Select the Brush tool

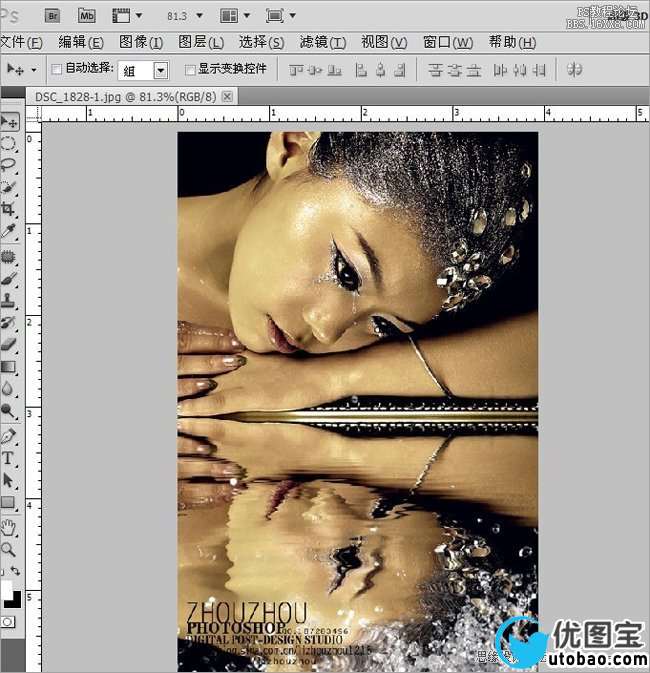click(x=9, y=279)
